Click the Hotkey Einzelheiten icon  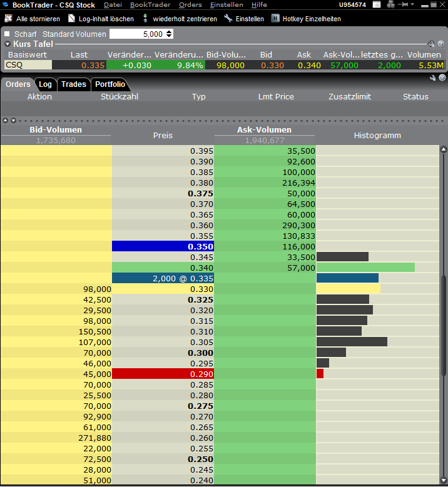coord(275,19)
